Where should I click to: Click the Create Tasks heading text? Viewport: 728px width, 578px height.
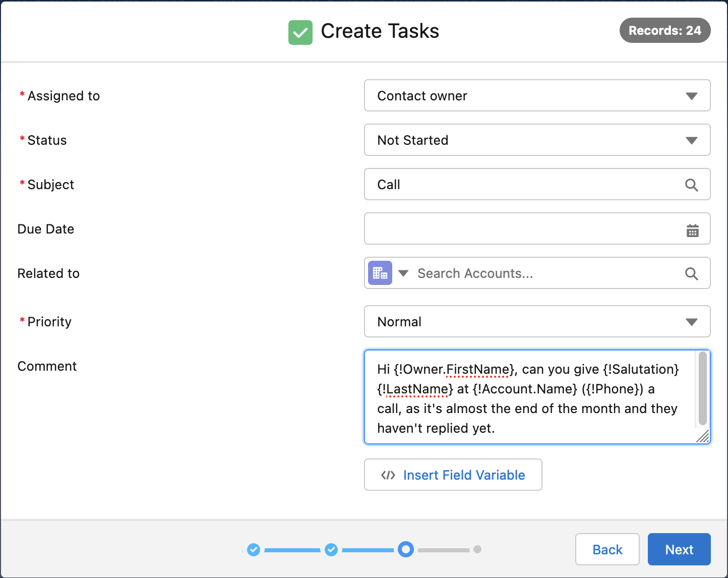[380, 31]
